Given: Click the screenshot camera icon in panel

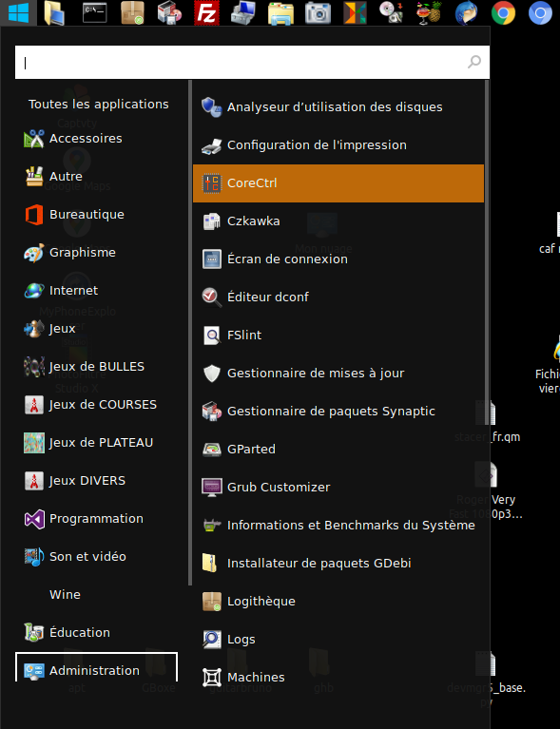Looking at the screenshot, I should pos(318,13).
